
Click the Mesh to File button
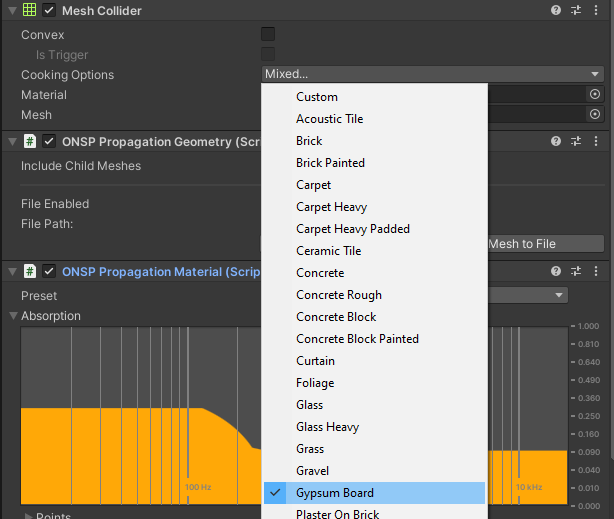coord(545,243)
